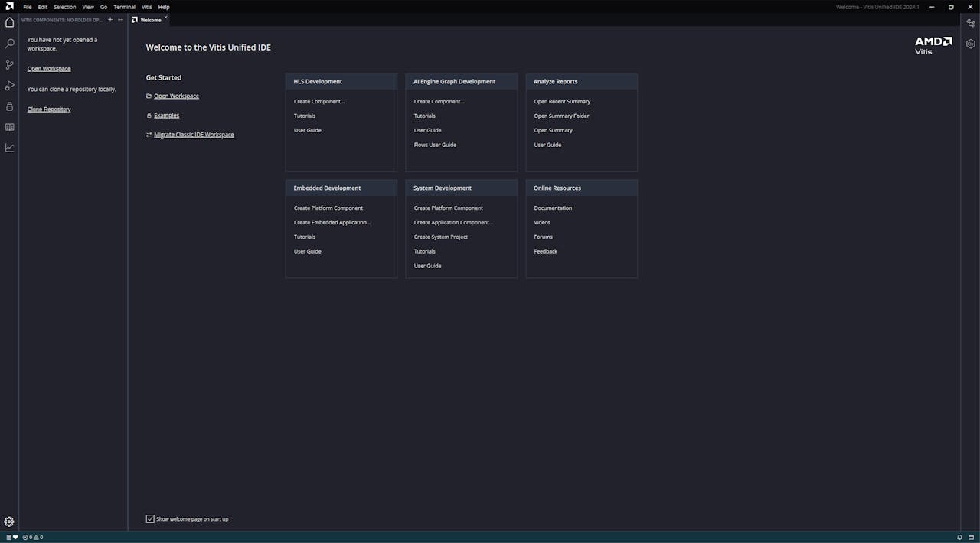Image resolution: width=980 pixels, height=543 pixels.
Task: Click Open Summary in Analyze Reports
Action: pos(554,131)
